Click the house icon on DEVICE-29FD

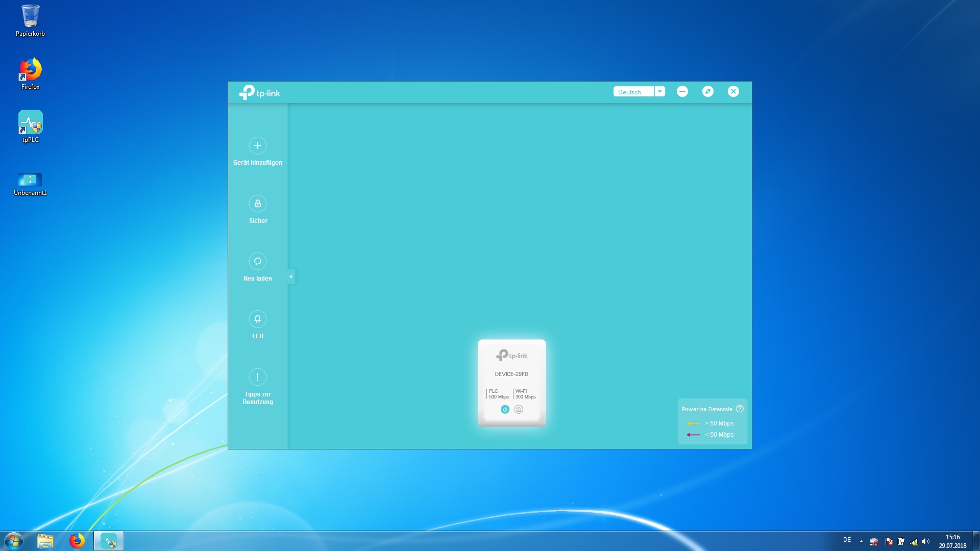pyautogui.click(x=519, y=409)
